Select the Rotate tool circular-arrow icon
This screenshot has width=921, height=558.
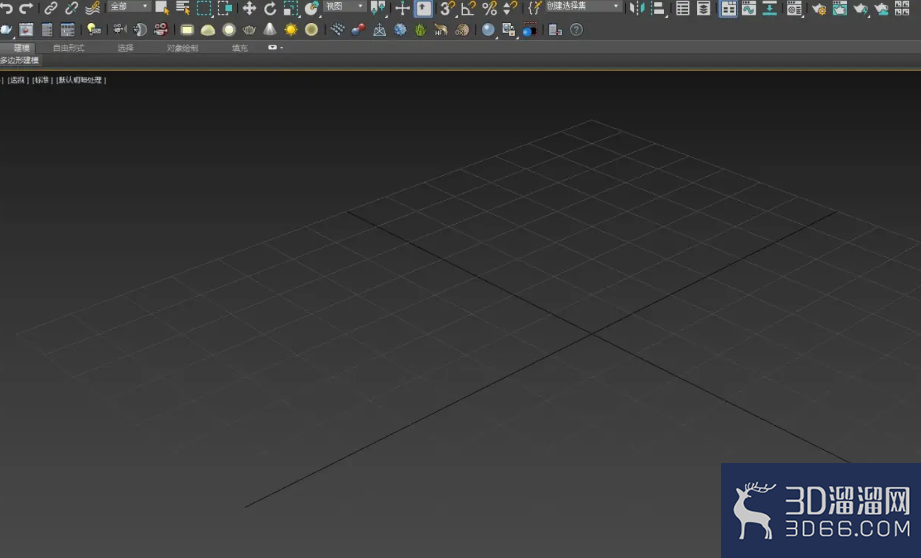coord(270,8)
